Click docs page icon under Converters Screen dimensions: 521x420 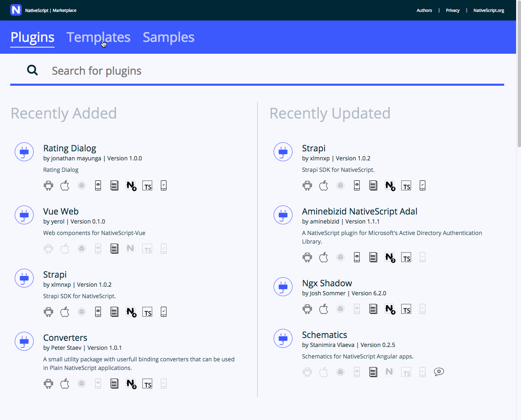(114, 383)
